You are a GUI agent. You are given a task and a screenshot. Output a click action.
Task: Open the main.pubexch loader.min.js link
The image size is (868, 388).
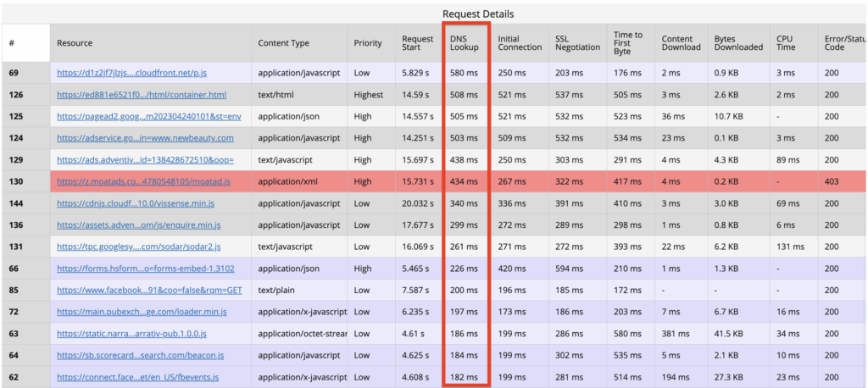[x=142, y=312]
